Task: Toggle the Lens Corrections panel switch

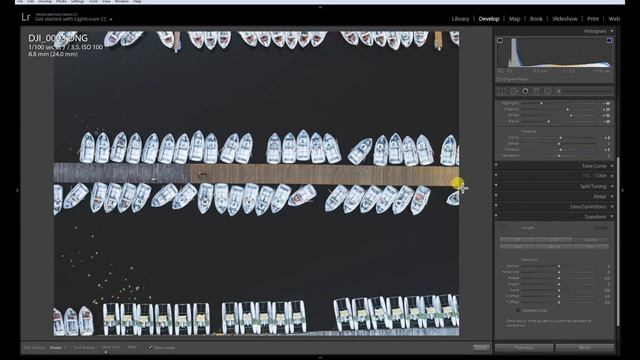Action: click(497, 206)
